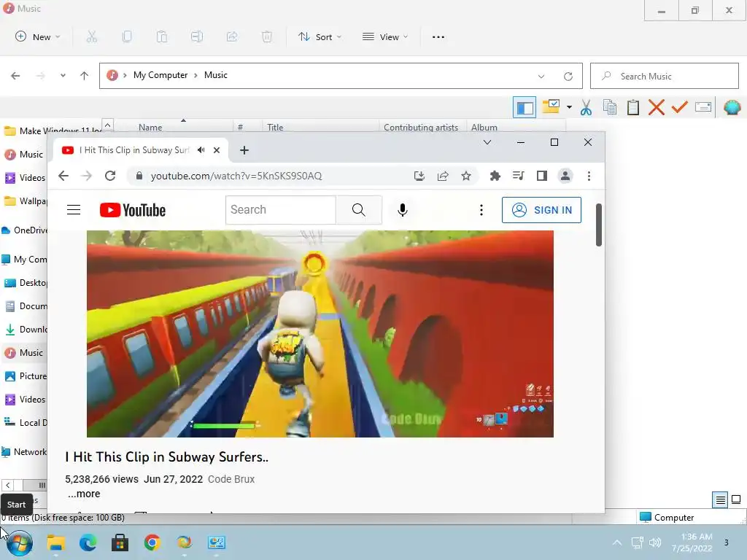Switch to details view icon in Explorer
This screenshot has width=747, height=560.
click(x=720, y=499)
